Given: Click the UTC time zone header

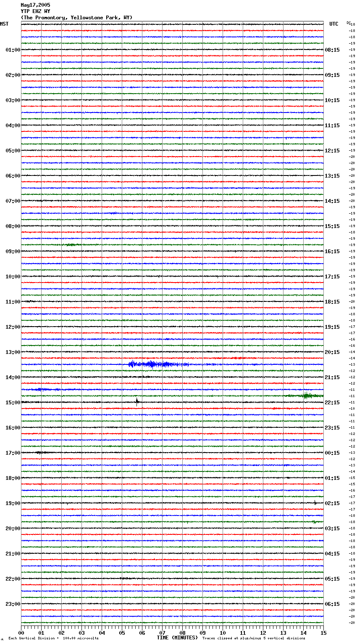Looking at the screenshot, I should [334, 24].
